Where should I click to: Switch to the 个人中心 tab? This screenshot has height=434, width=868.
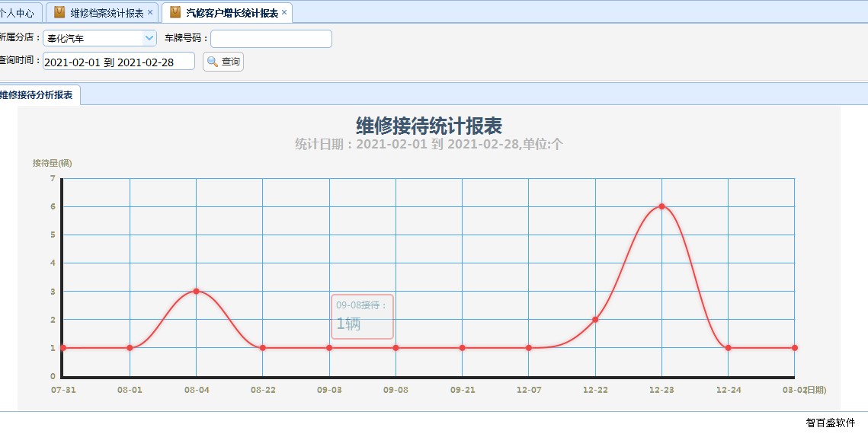tap(18, 13)
